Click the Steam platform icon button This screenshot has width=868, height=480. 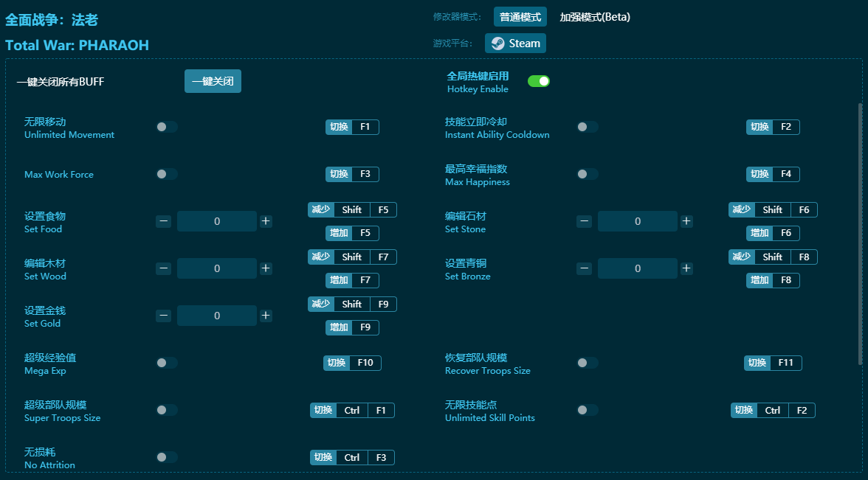(x=515, y=44)
